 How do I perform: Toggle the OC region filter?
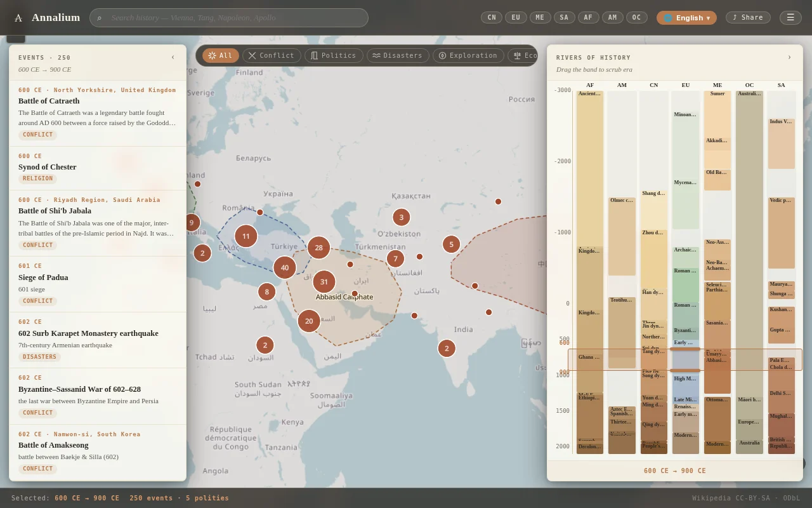pos(636,18)
